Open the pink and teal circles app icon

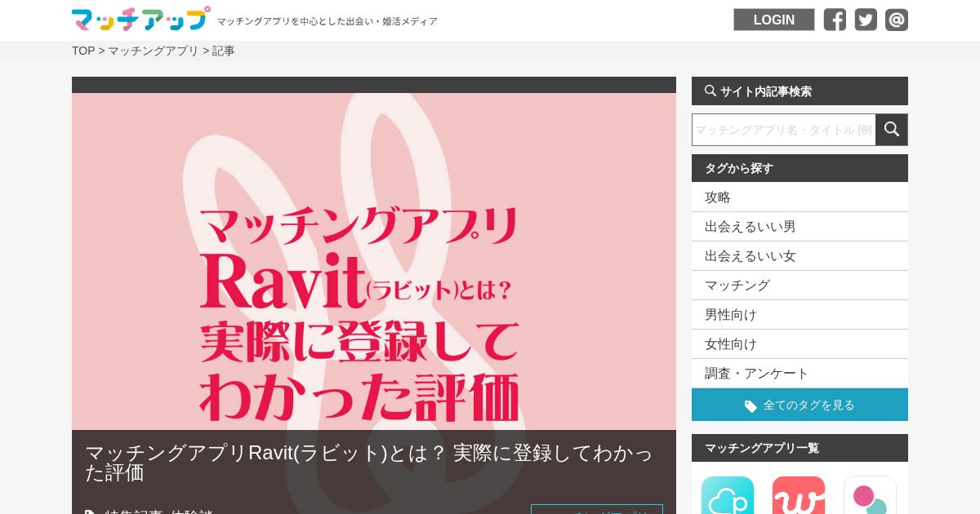click(x=870, y=495)
